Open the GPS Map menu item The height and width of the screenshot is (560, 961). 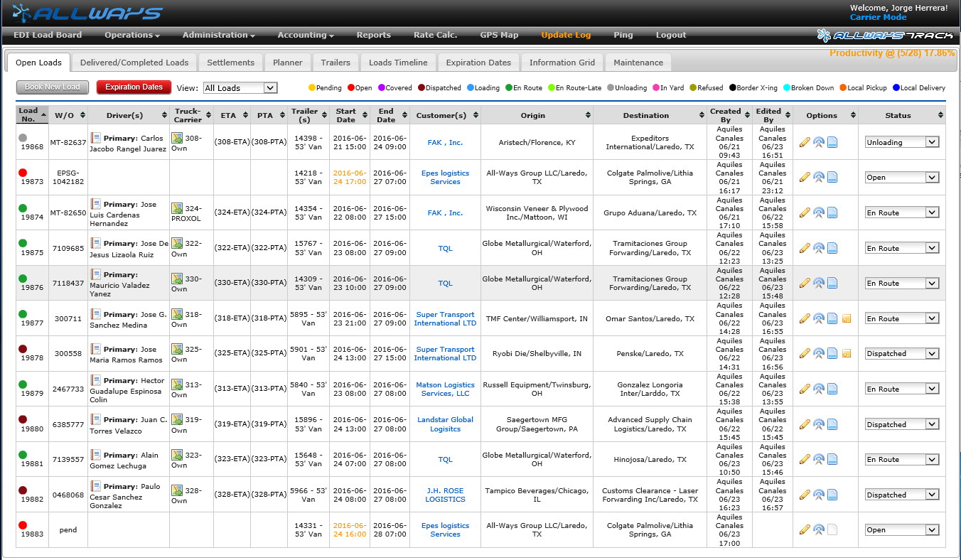coord(499,35)
